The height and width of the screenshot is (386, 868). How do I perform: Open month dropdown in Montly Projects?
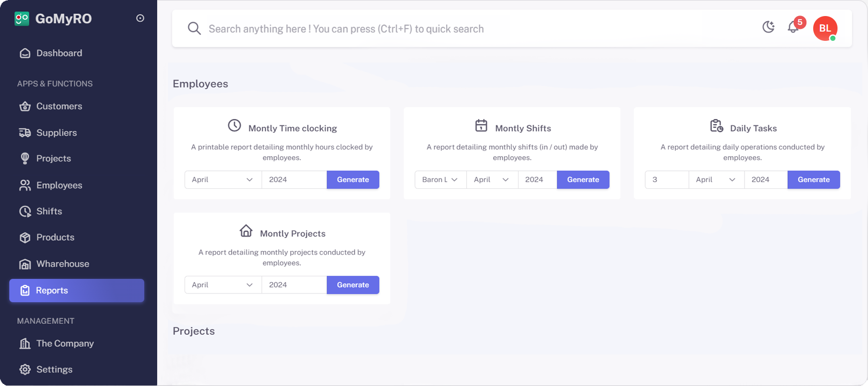click(x=223, y=285)
